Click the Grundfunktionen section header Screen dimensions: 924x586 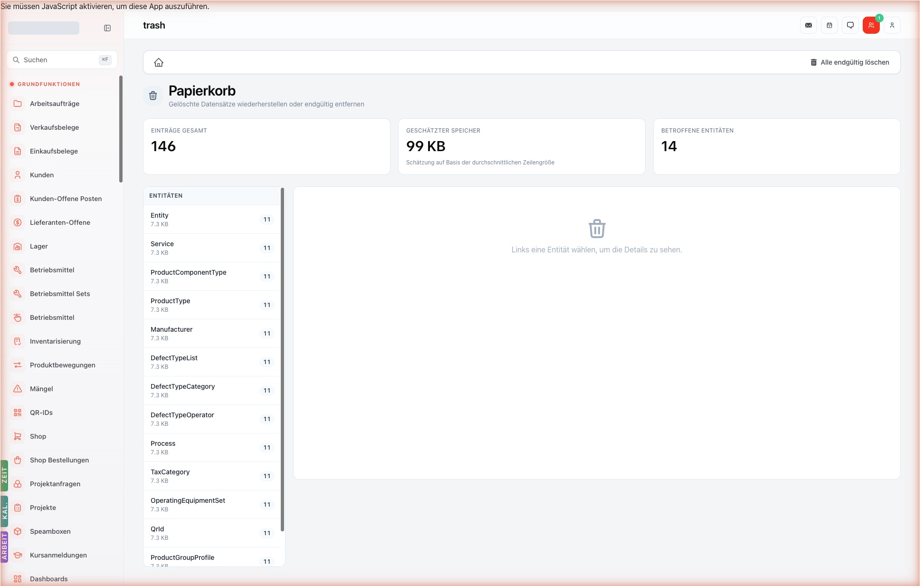coord(48,84)
